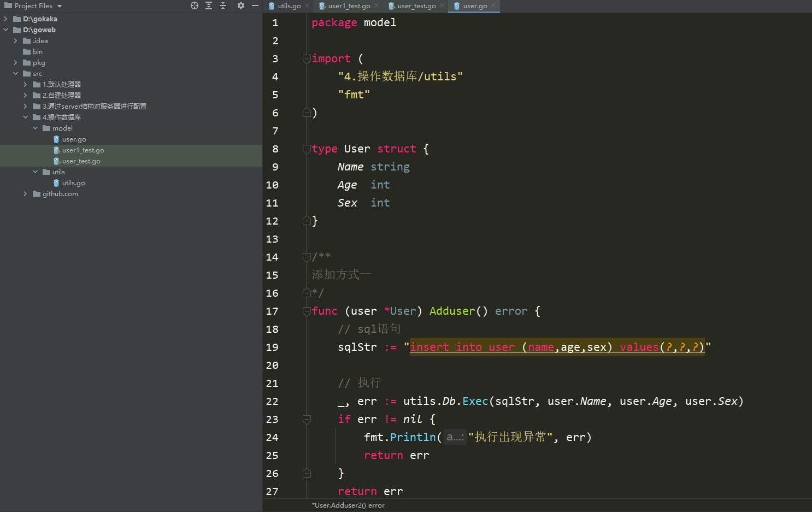Expand the .idea folder
This screenshot has height=512, width=812.
(x=15, y=41)
